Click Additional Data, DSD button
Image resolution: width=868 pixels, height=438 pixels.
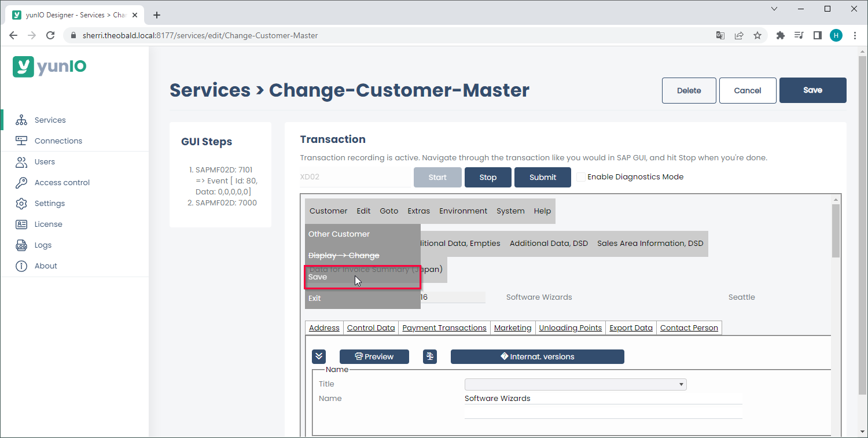tap(549, 244)
